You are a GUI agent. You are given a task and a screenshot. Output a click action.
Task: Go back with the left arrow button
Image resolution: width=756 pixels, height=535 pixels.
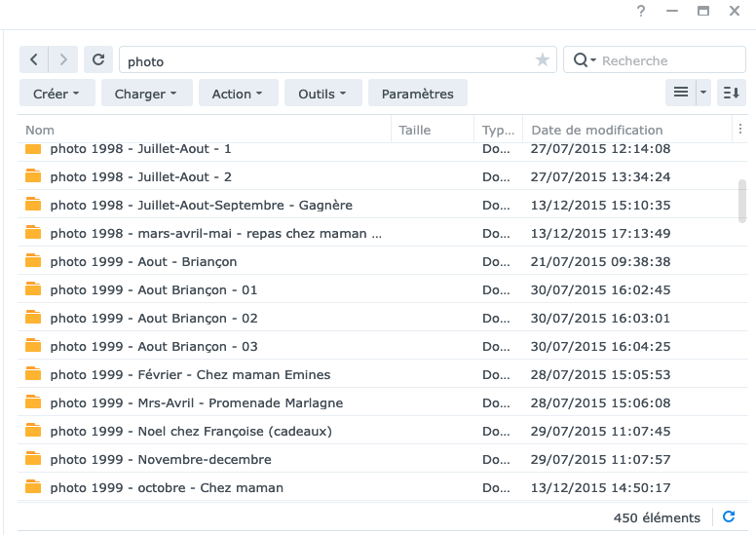[x=34, y=59]
